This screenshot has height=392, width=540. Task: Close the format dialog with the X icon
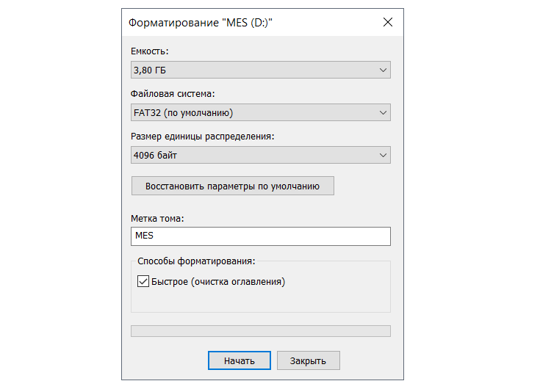coord(388,22)
